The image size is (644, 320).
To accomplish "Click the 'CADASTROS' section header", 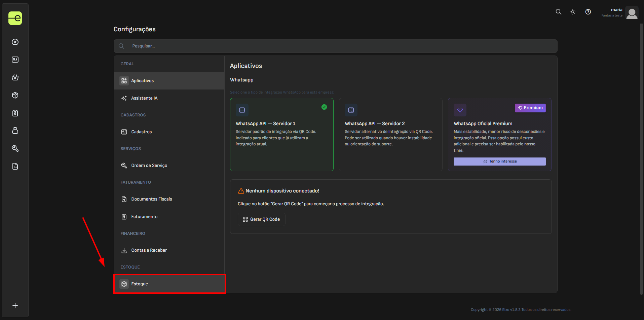I will pos(133,115).
